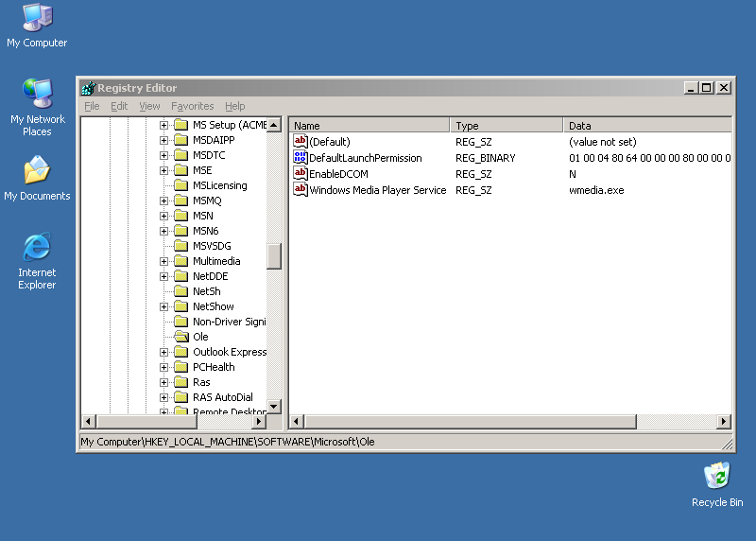The image size is (756, 541).
Task: Click the MSDAIPP folder icon
Action: click(x=180, y=140)
